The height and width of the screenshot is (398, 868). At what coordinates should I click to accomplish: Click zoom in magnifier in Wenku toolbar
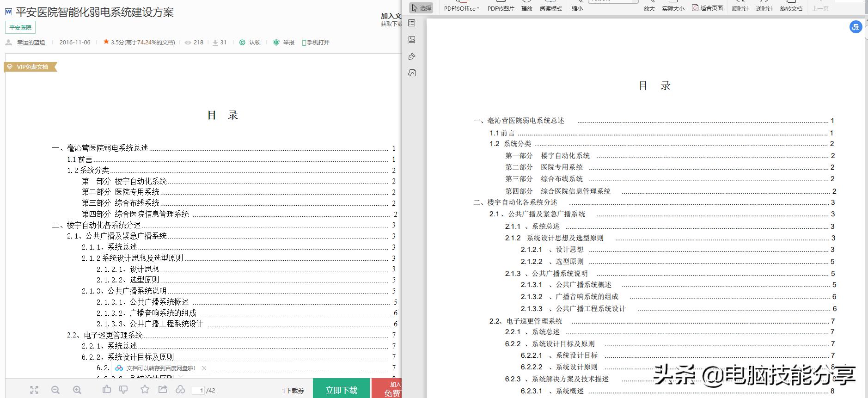click(x=77, y=390)
